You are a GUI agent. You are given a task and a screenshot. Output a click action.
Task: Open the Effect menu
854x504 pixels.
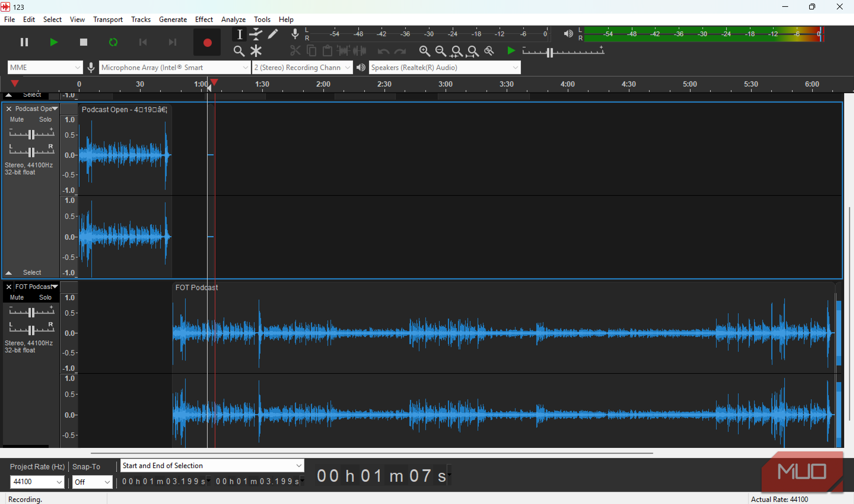204,19
